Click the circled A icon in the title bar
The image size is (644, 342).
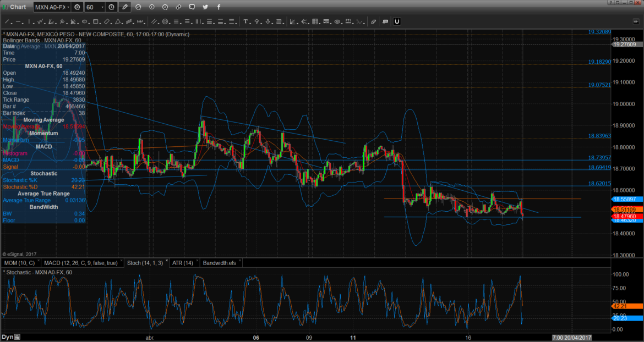[x=165, y=7]
